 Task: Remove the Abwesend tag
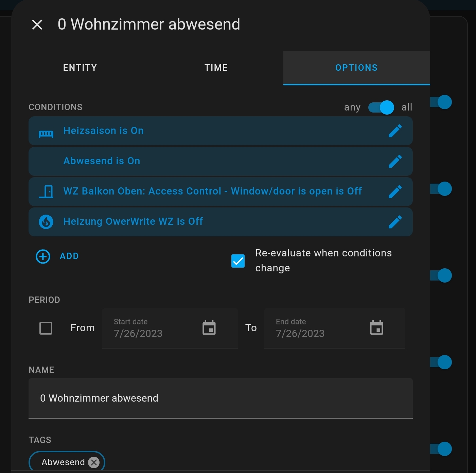click(x=94, y=462)
